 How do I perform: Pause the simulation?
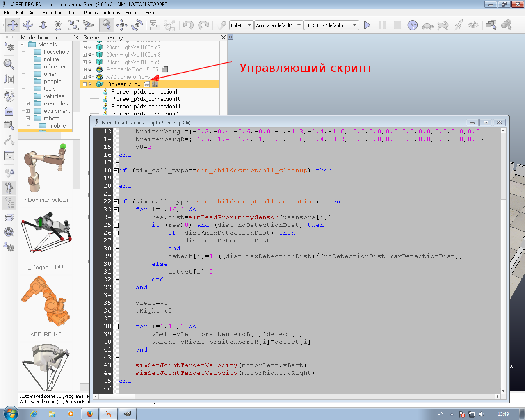382,25
